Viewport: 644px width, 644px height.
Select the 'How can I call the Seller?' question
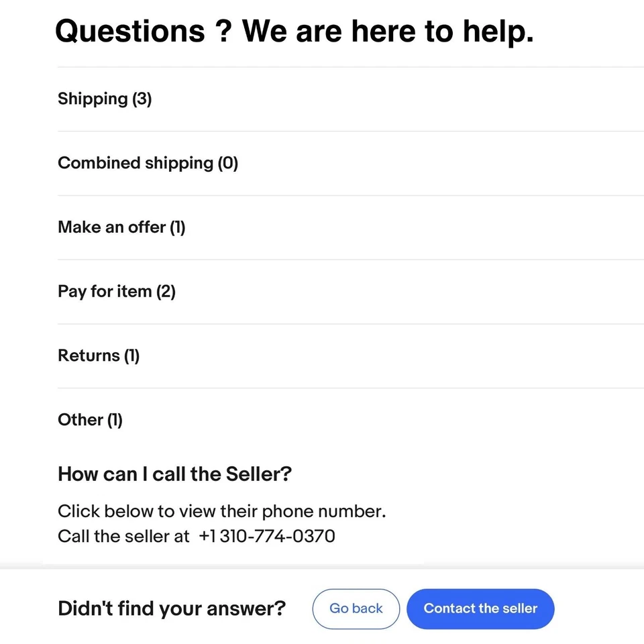174,474
